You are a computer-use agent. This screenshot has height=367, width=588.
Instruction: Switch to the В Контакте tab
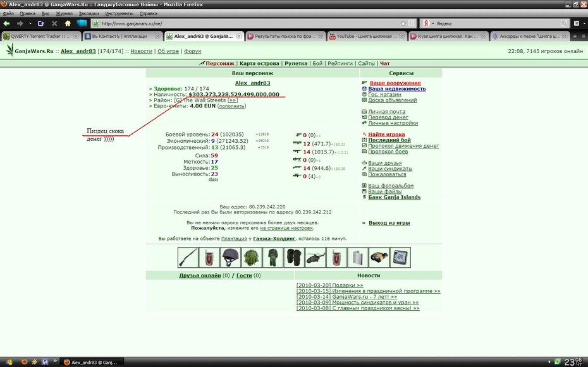click(123, 37)
